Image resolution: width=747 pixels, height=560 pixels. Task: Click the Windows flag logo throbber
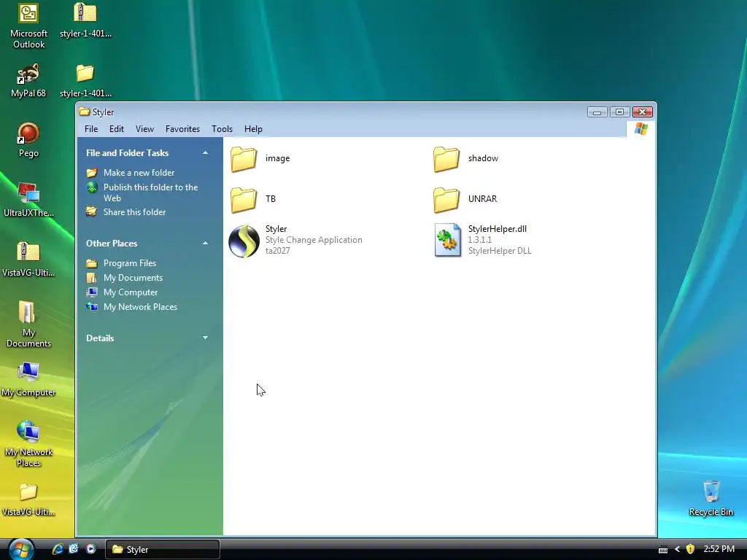tap(640, 129)
